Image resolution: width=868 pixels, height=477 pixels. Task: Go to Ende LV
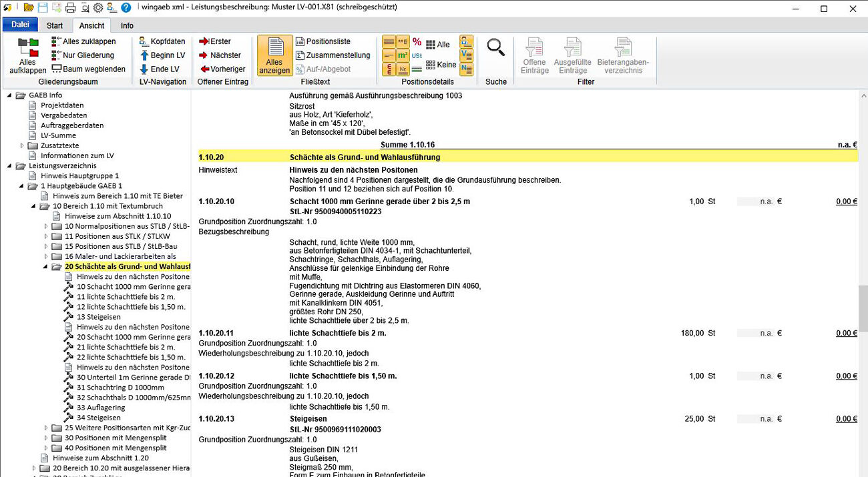(x=159, y=69)
